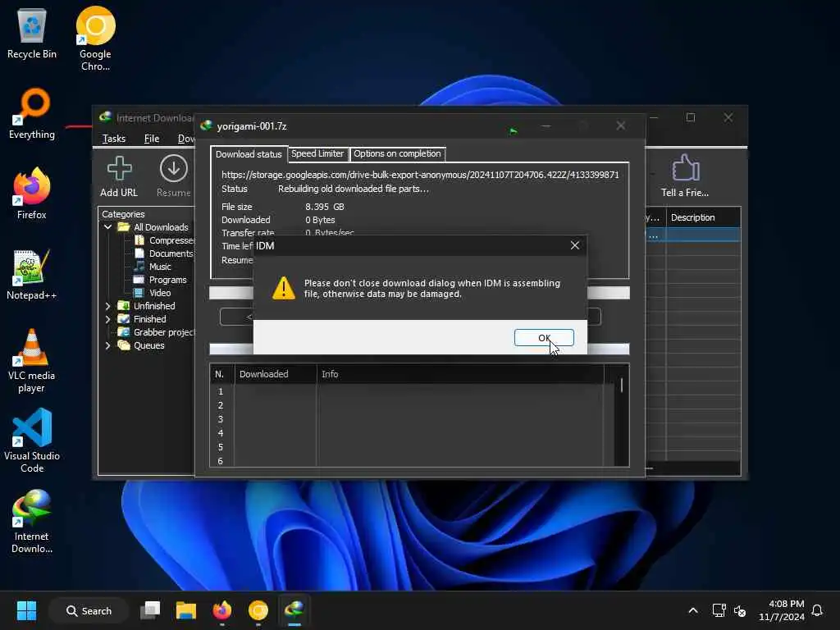Open the Internet Download Manager desktop shortcut
Screen dimensions: 840x630
32,522
